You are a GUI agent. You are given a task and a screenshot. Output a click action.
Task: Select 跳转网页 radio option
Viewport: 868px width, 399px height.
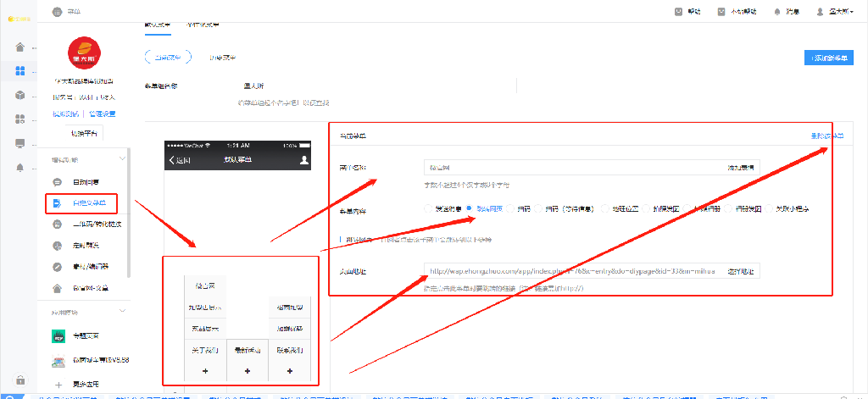click(x=470, y=208)
